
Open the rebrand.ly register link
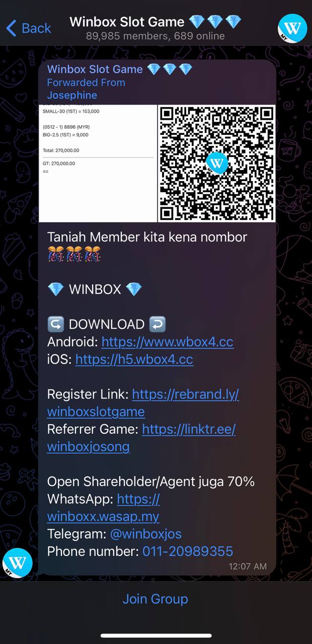(143, 403)
